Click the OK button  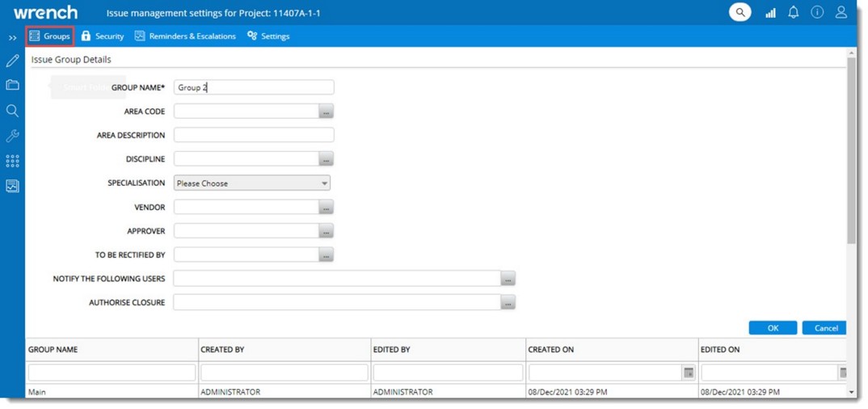point(773,328)
